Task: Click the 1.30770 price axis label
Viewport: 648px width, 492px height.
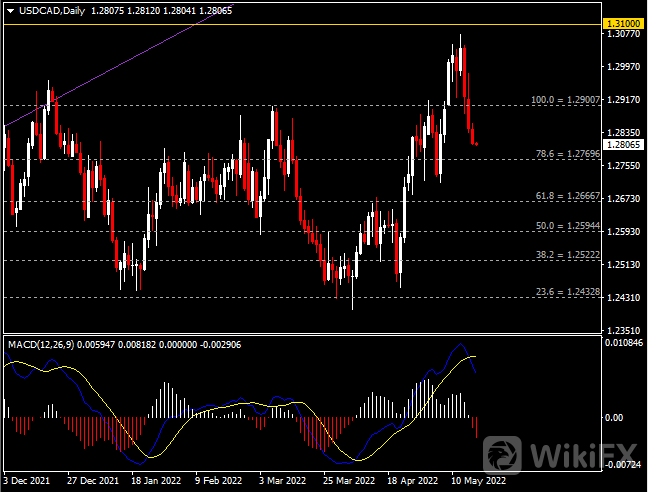Action: pos(625,35)
